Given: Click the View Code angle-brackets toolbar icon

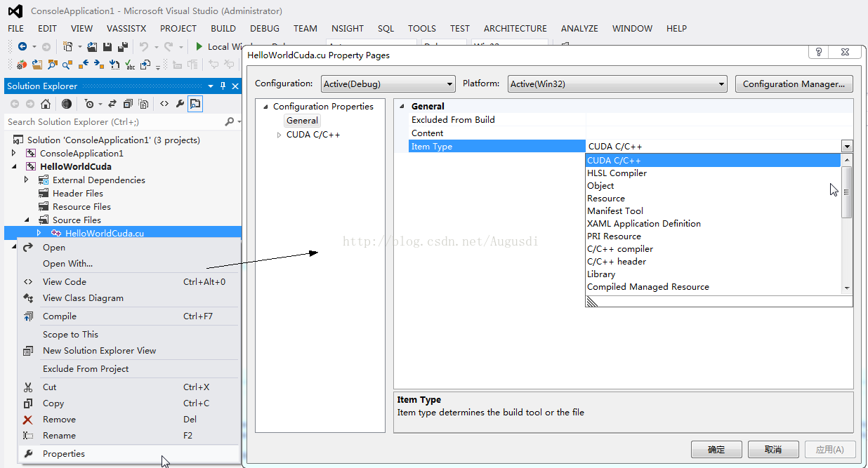Looking at the screenshot, I should pos(164,104).
